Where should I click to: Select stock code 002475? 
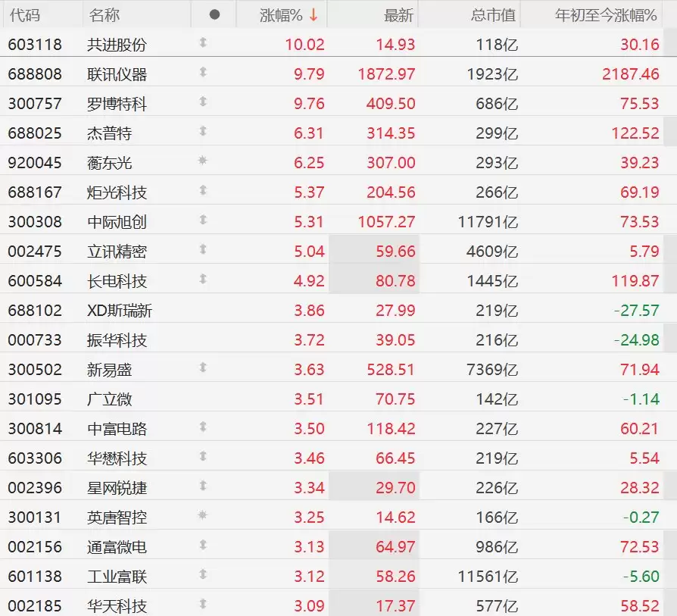[35, 252]
